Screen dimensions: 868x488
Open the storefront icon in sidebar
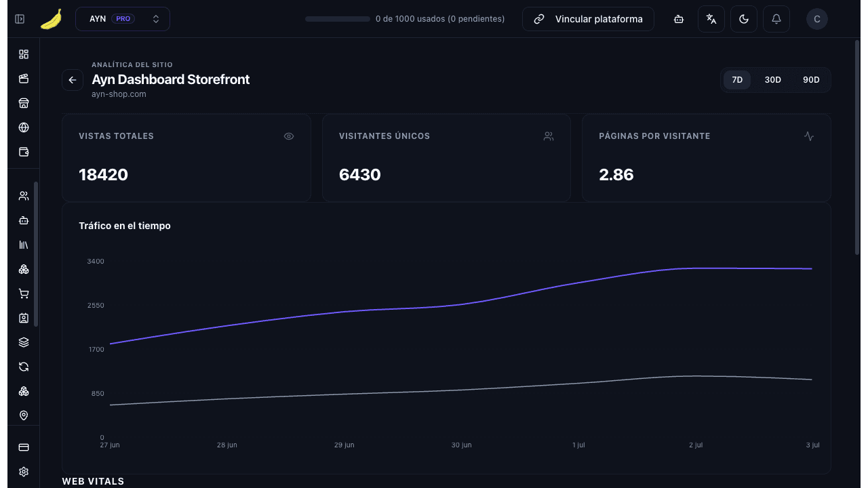(x=24, y=103)
